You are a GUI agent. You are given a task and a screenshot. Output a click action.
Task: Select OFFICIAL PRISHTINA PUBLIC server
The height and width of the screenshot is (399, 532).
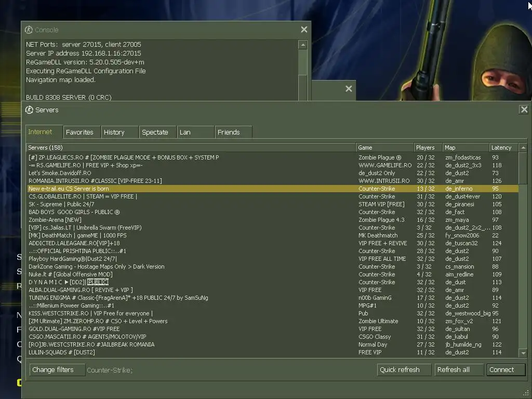pos(273,251)
